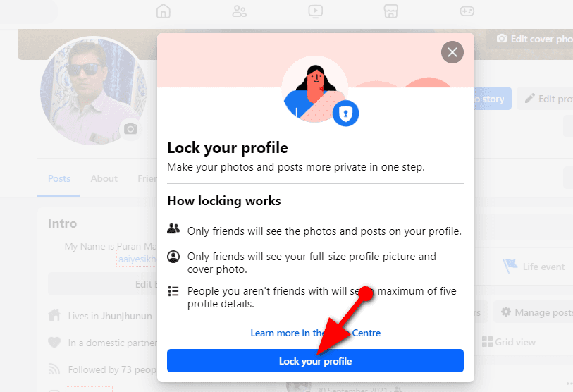The height and width of the screenshot is (392, 573).
Task: Switch to the About tab
Action: [x=104, y=178]
